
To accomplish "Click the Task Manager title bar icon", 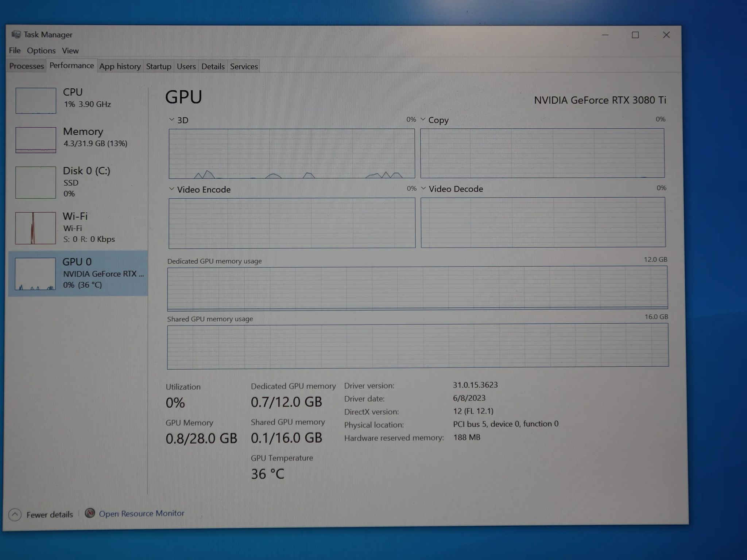I will click(16, 34).
